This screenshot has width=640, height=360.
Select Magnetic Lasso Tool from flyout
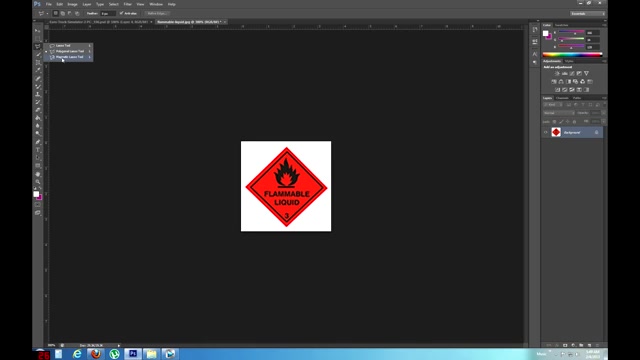pyautogui.click(x=69, y=57)
